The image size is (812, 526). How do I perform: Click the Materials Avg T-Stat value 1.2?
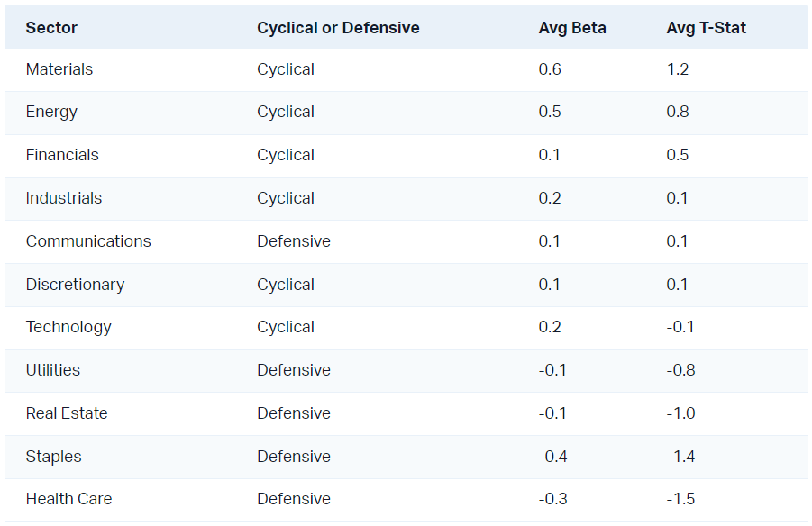(x=678, y=69)
